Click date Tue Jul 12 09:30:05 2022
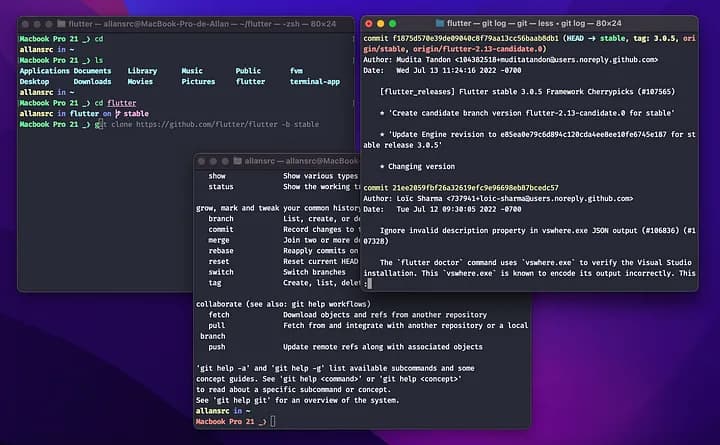Image resolution: width=720 pixels, height=445 pixels. tap(459, 209)
